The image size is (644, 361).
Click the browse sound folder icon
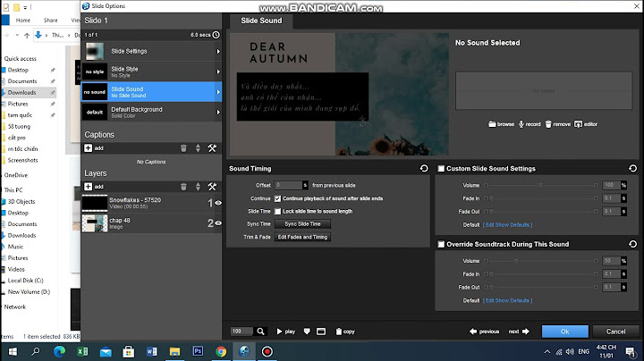point(492,124)
